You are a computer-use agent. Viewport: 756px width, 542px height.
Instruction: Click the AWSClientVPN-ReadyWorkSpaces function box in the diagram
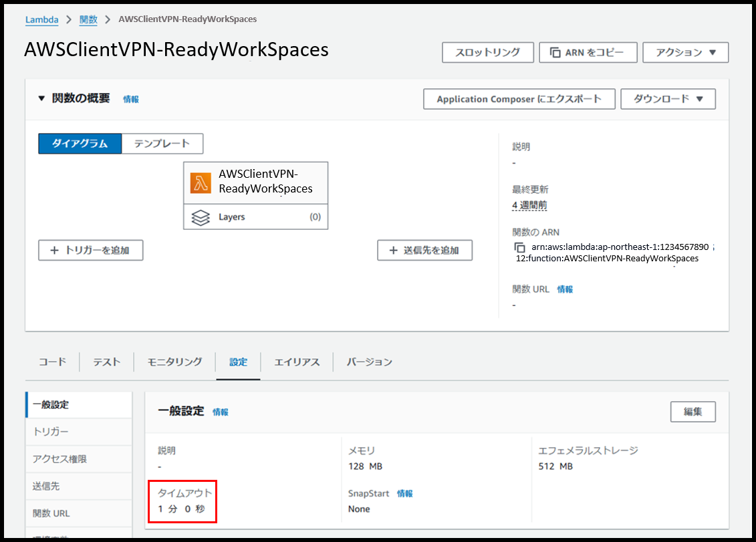point(255,183)
